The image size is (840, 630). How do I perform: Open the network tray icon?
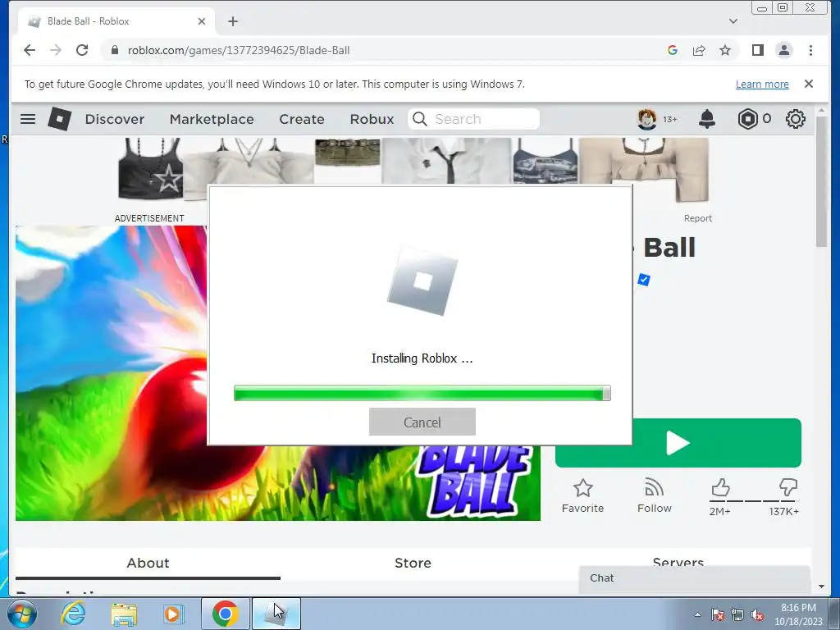737,615
